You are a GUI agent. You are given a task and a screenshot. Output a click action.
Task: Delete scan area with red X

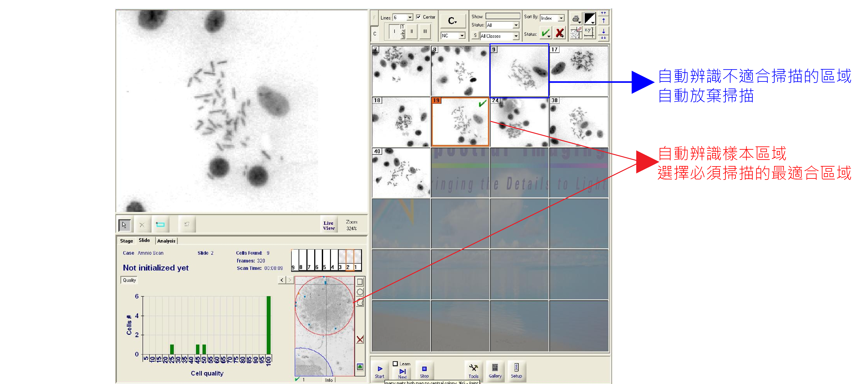tap(360, 339)
